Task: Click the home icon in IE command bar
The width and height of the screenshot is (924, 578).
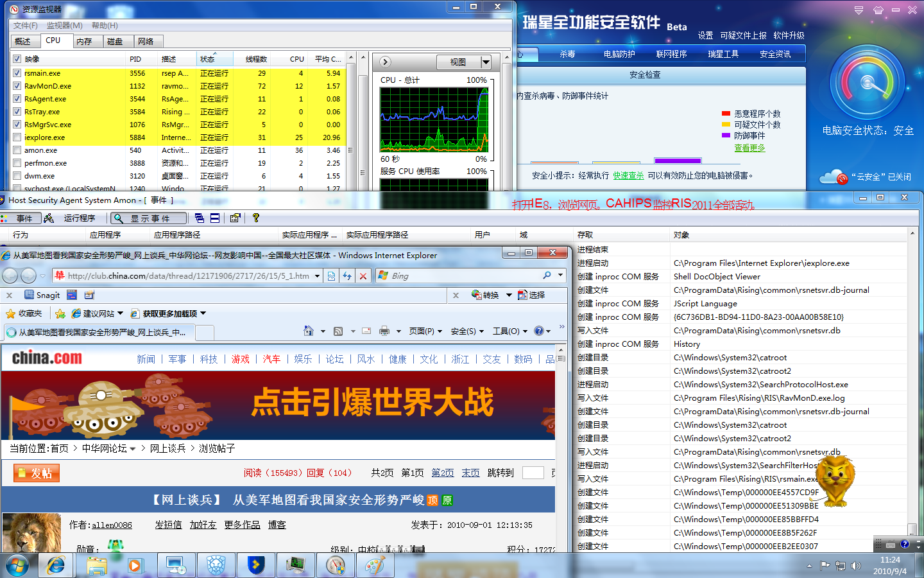Action: coord(309,331)
